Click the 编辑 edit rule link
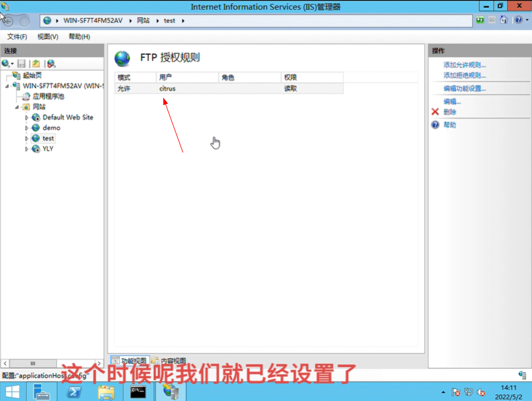532x401 pixels. tap(452, 101)
